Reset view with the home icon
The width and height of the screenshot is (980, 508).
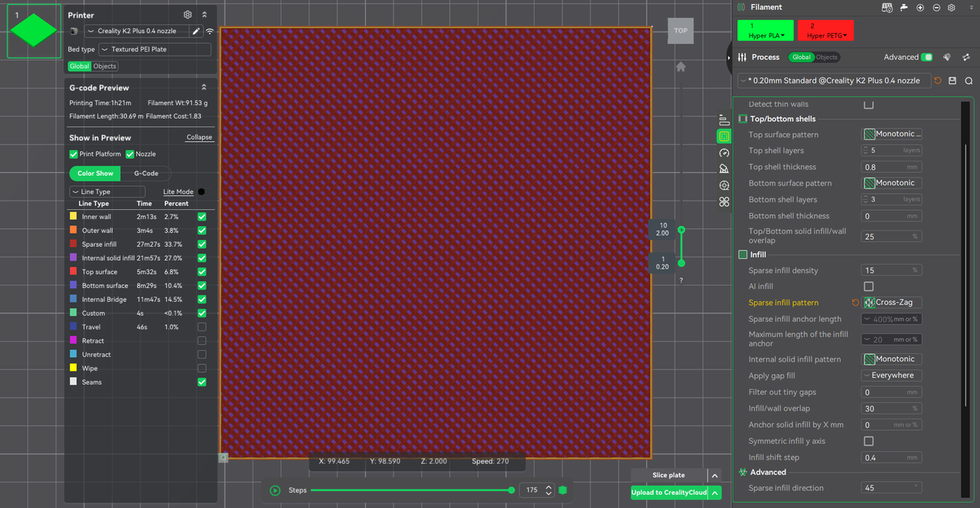pyautogui.click(x=681, y=67)
